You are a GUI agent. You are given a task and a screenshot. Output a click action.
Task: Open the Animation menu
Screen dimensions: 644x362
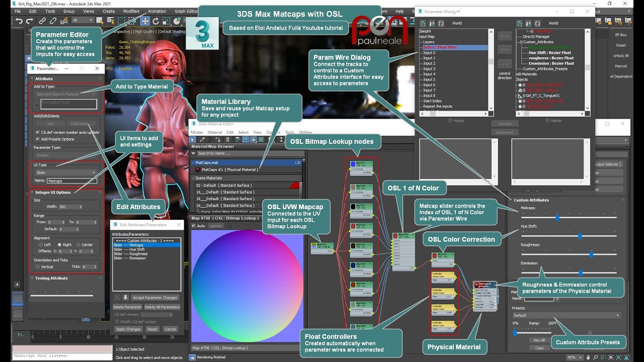pyautogui.click(x=157, y=11)
